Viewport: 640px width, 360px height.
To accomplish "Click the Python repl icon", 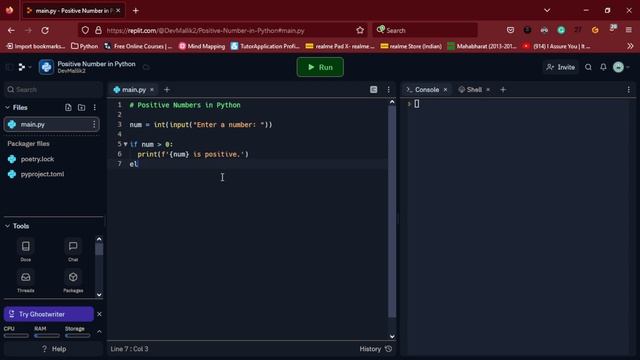I will (46, 67).
